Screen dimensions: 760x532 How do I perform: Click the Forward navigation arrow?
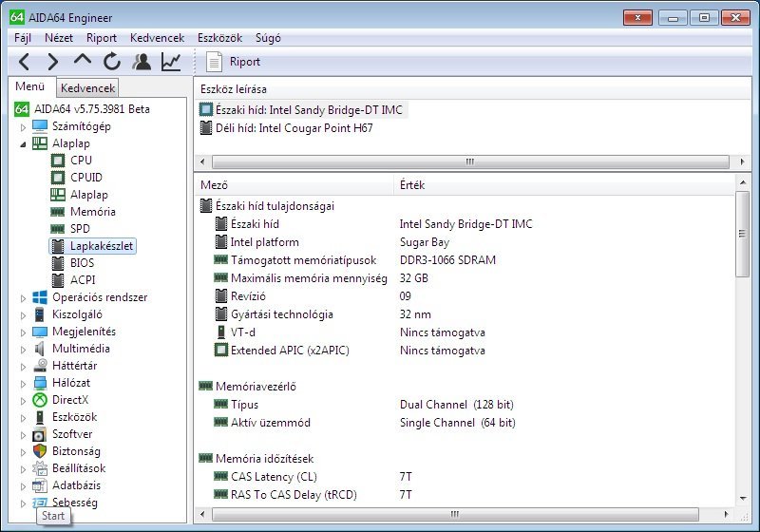(x=53, y=62)
